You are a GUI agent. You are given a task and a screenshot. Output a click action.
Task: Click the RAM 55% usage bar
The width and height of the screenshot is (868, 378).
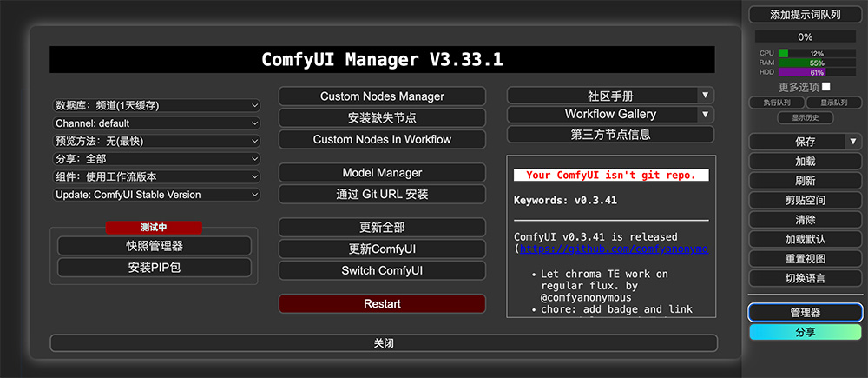817,63
